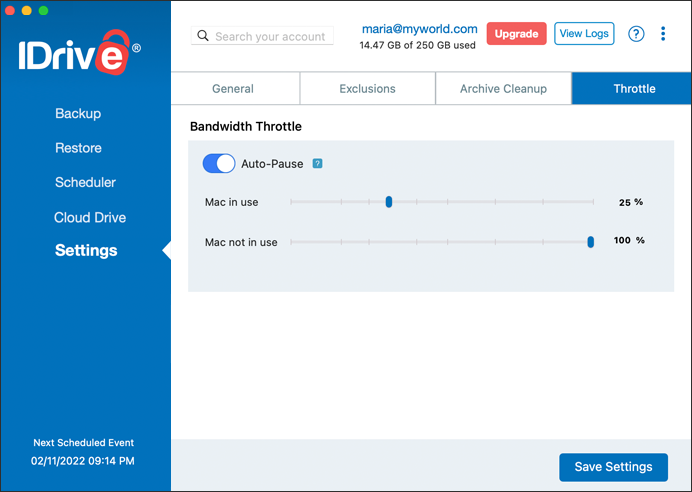Click the Save Settings button
Image resolution: width=692 pixels, height=492 pixels.
pos(613,467)
